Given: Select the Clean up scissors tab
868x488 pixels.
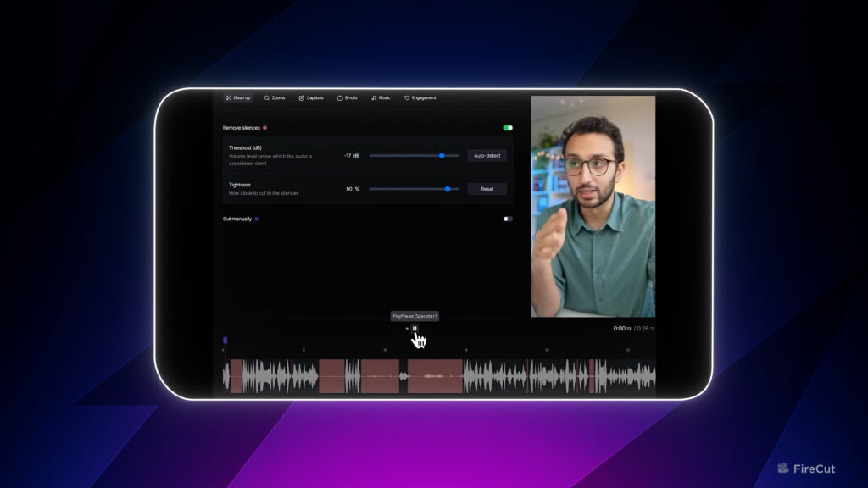Looking at the screenshot, I should [x=238, y=98].
